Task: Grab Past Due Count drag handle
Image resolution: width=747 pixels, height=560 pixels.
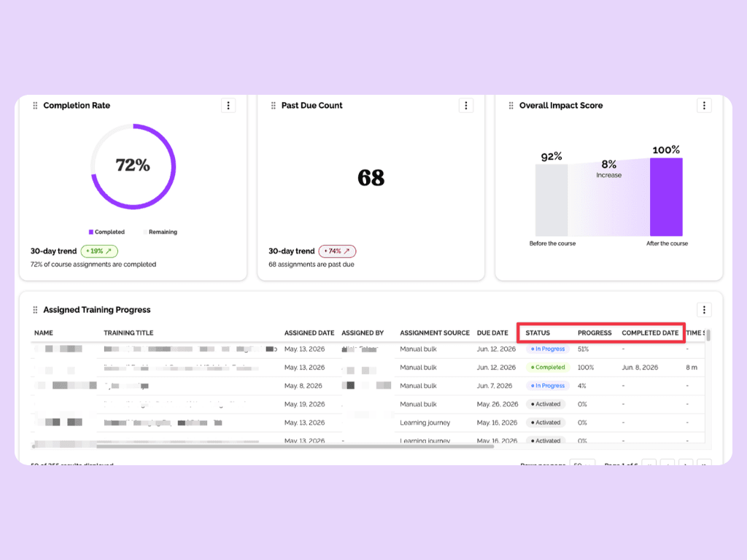Action: (273, 106)
